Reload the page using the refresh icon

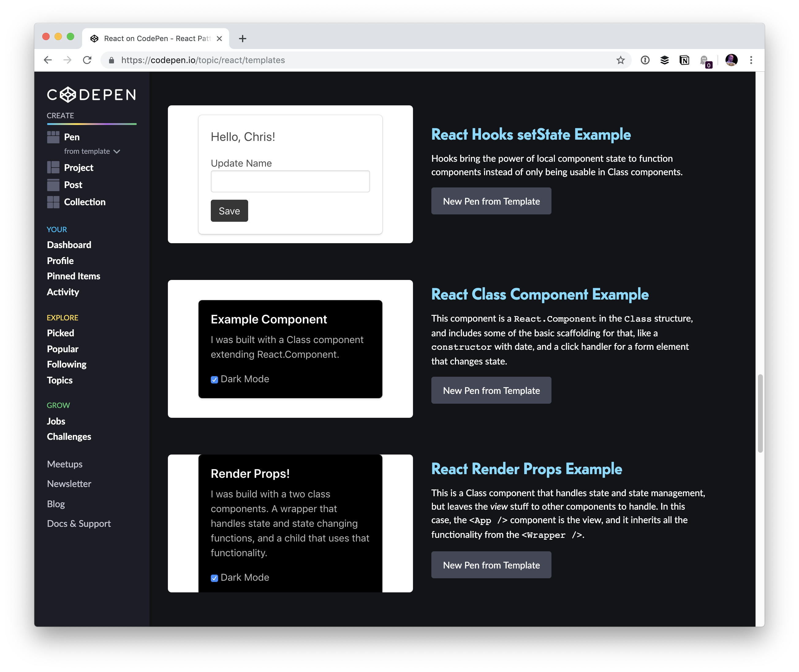tap(87, 60)
